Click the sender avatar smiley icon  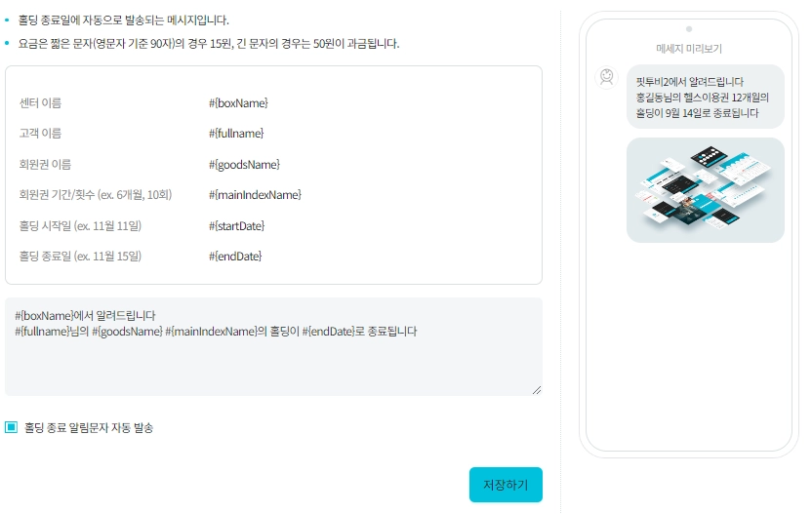tap(606, 77)
